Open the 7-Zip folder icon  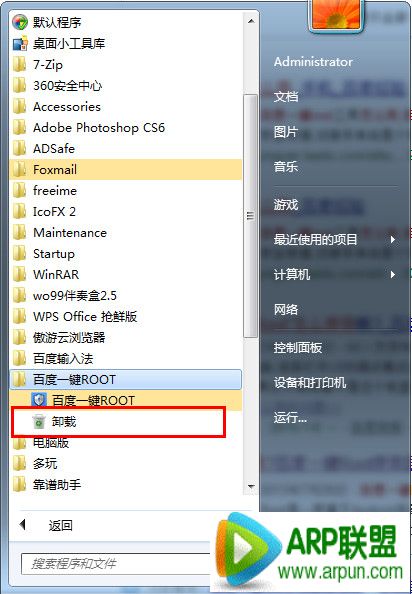pyautogui.click(x=19, y=65)
